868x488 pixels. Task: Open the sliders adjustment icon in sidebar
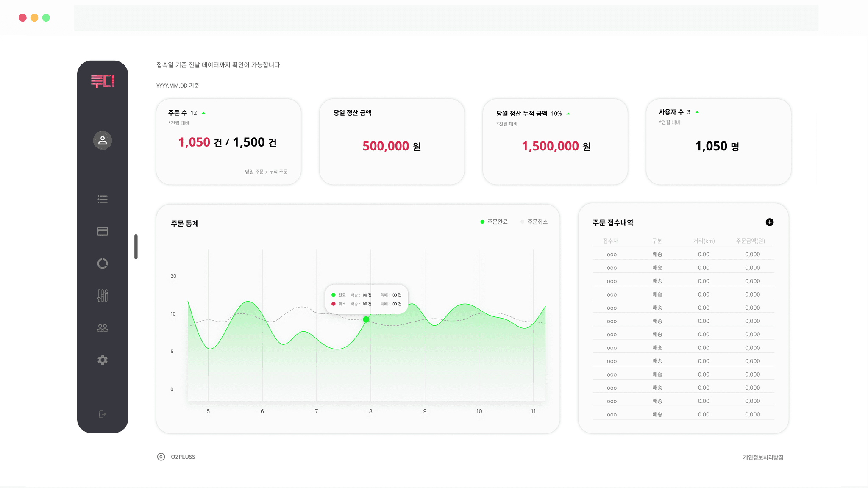103,296
